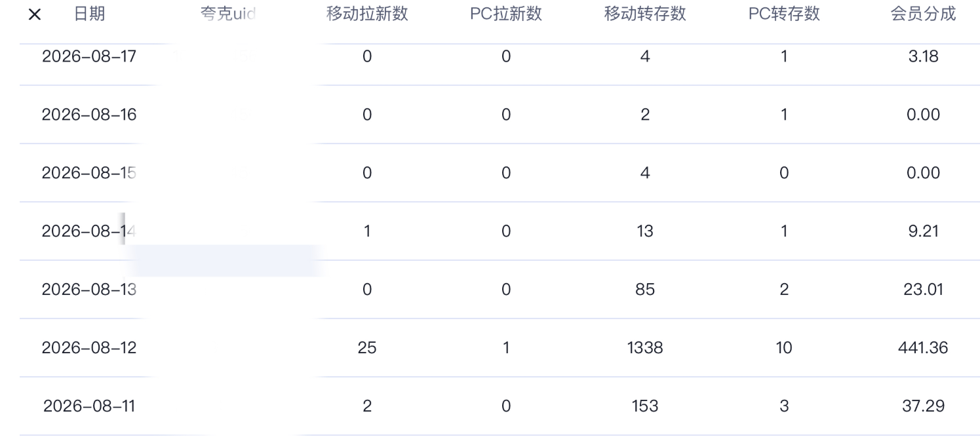Image resolution: width=980 pixels, height=443 pixels.
Task: Click the 夸克uid column header
Action: (x=227, y=14)
